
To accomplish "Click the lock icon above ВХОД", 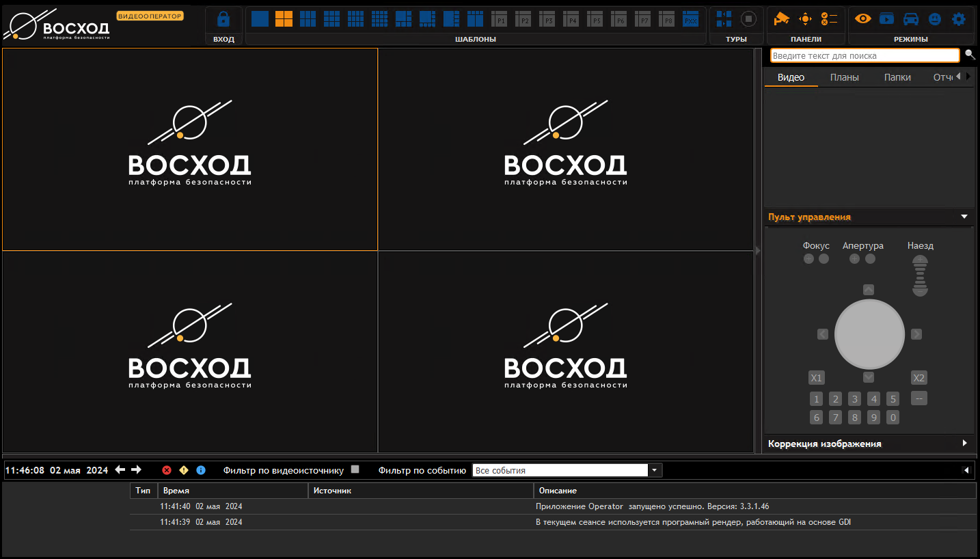I will point(223,19).
